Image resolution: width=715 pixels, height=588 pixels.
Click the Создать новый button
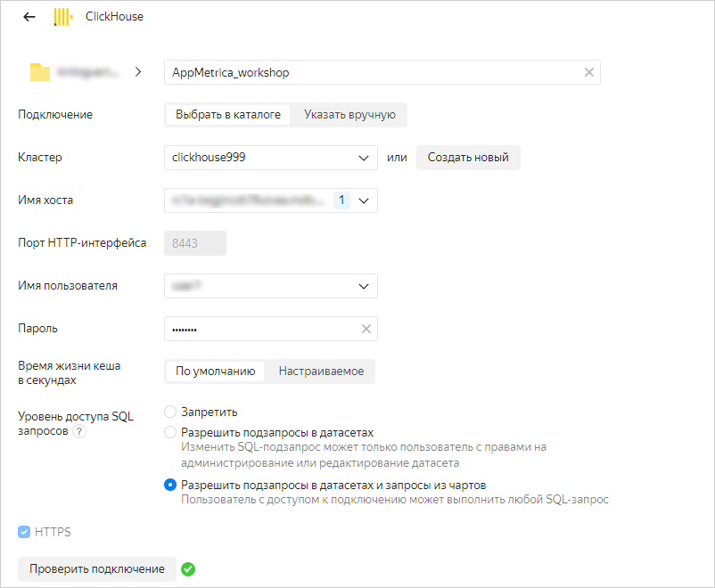tap(468, 158)
